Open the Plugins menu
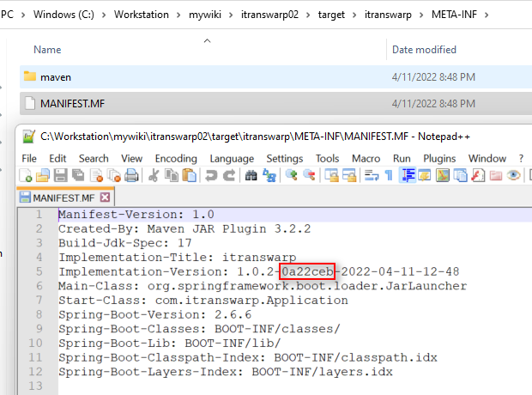The height and width of the screenshot is (395, 532). 439,158
